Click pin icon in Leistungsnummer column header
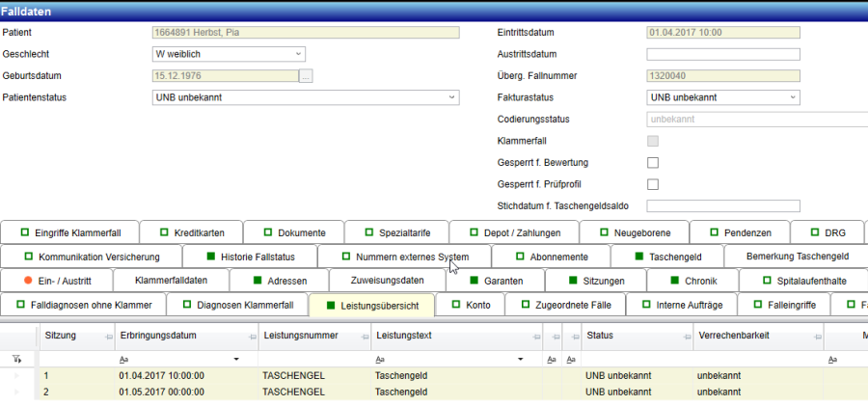 pos(363,337)
